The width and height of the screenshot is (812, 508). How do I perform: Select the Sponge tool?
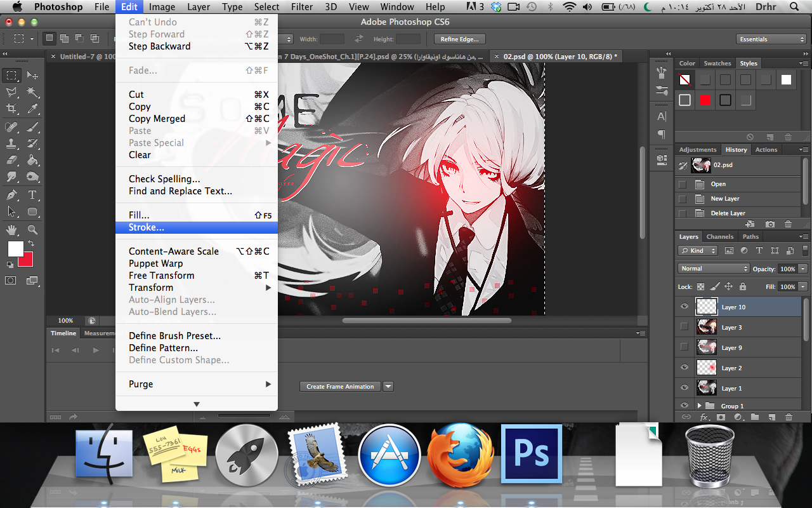33,177
